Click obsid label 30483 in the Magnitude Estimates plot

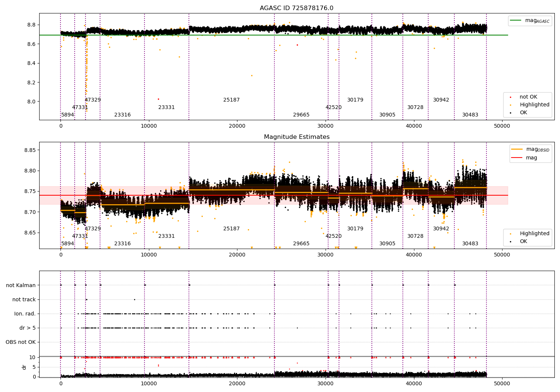point(470,244)
